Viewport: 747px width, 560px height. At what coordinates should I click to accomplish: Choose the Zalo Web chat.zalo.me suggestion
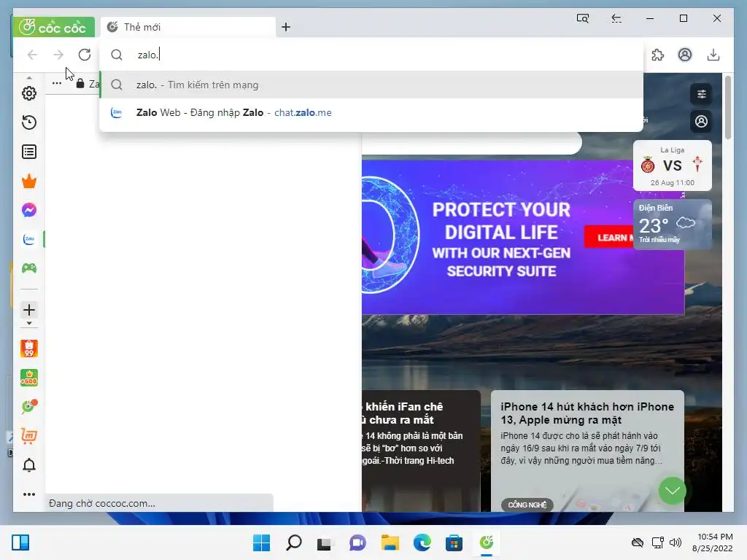pos(371,113)
